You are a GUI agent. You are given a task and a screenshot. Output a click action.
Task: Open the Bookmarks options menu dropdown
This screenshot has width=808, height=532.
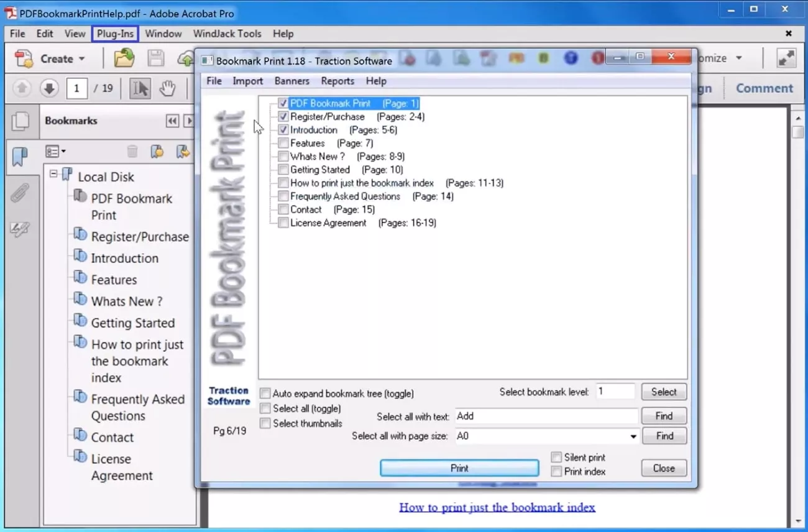pyautogui.click(x=55, y=151)
